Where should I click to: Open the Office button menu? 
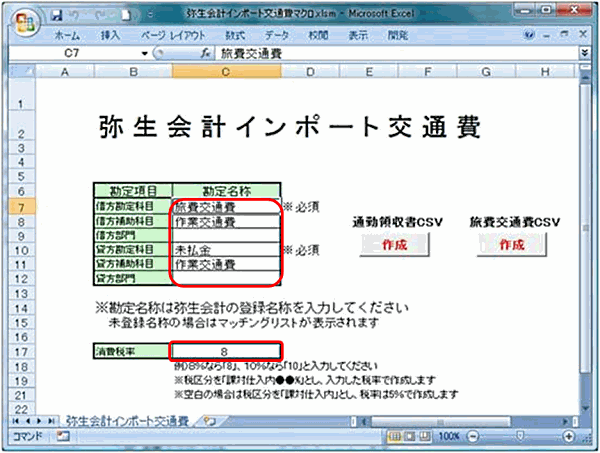[25, 23]
